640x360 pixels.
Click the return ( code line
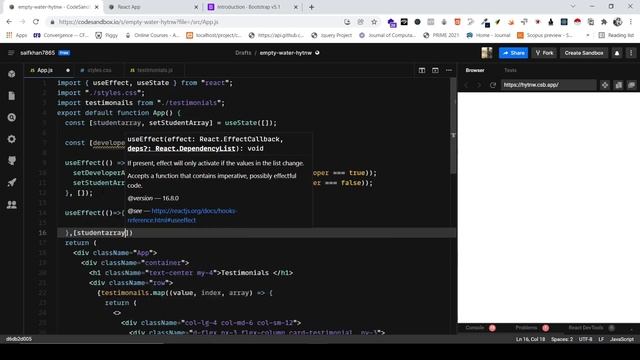pyautogui.click(x=81, y=243)
